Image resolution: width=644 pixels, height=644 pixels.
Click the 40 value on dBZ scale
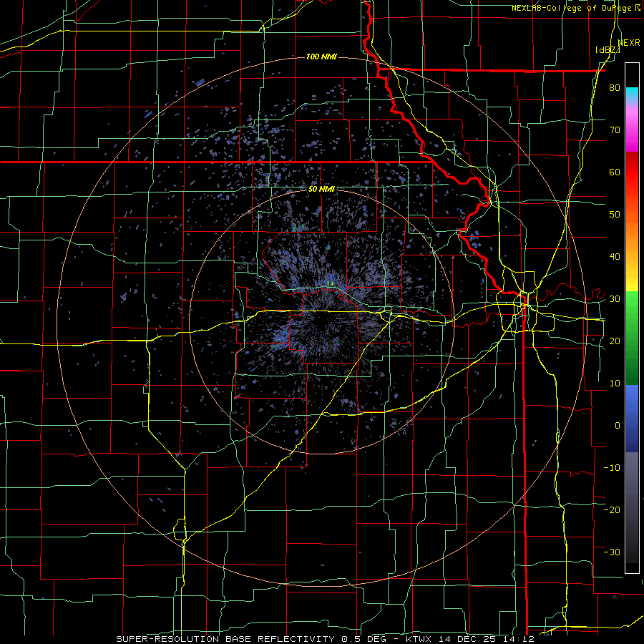coord(615,257)
